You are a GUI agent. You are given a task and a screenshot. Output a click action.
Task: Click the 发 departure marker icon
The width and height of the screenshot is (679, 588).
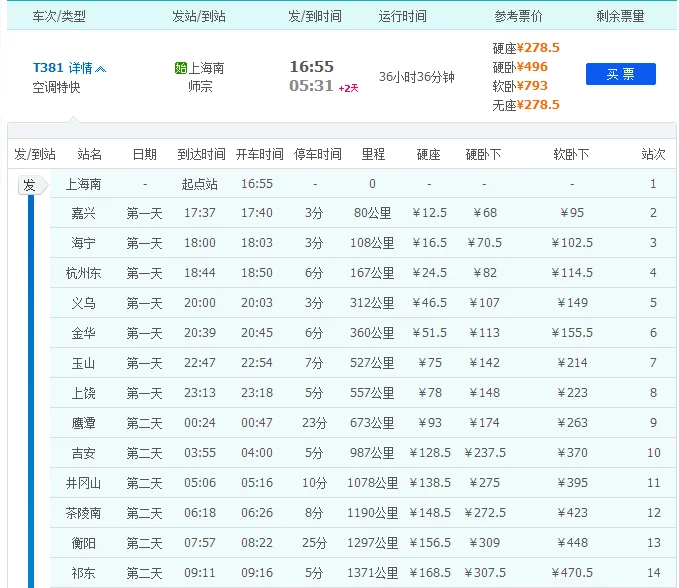(29, 185)
